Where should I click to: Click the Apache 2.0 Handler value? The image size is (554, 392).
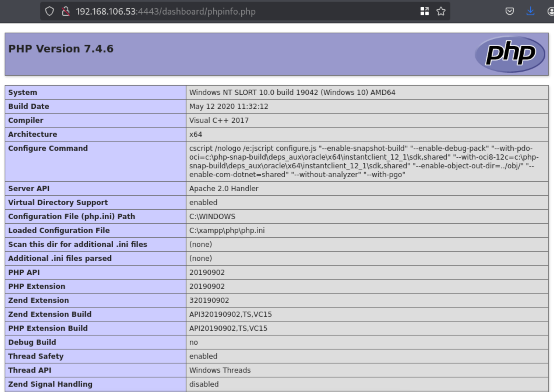tap(224, 188)
